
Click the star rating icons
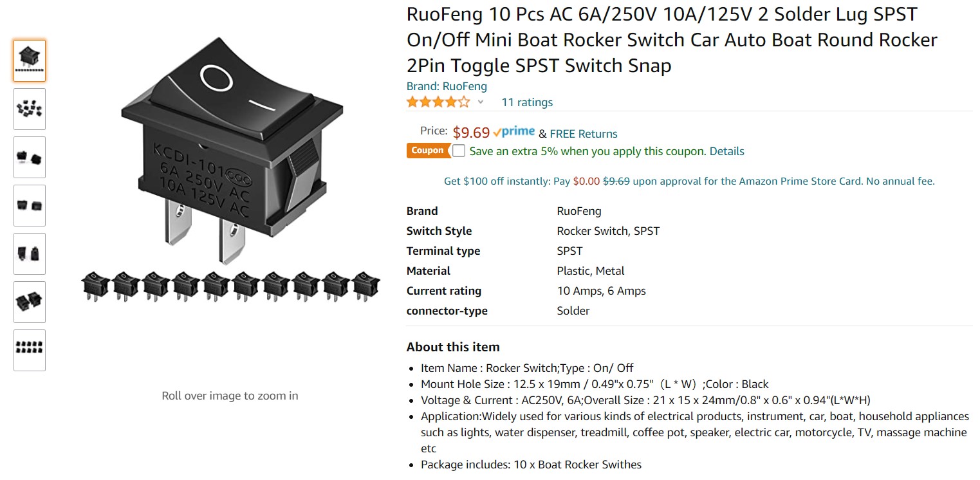point(438,102)
